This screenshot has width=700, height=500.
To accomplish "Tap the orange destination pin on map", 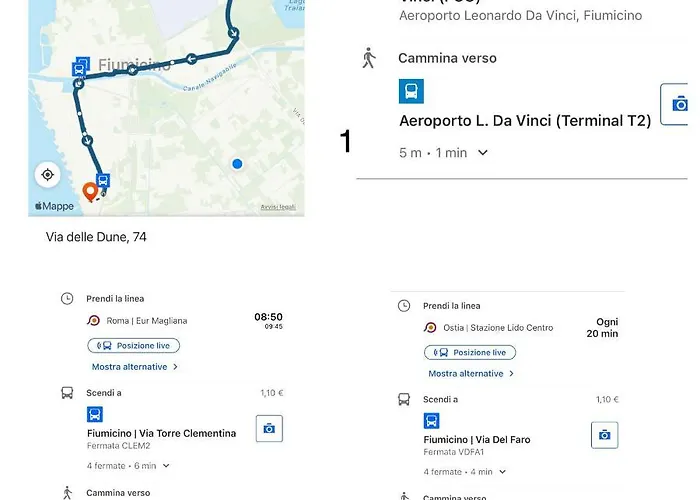I will coord(89,191).
